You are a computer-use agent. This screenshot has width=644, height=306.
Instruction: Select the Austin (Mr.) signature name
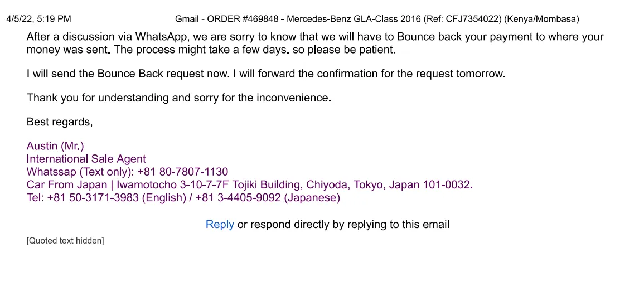pyautogui.click(x=55, y=146)
